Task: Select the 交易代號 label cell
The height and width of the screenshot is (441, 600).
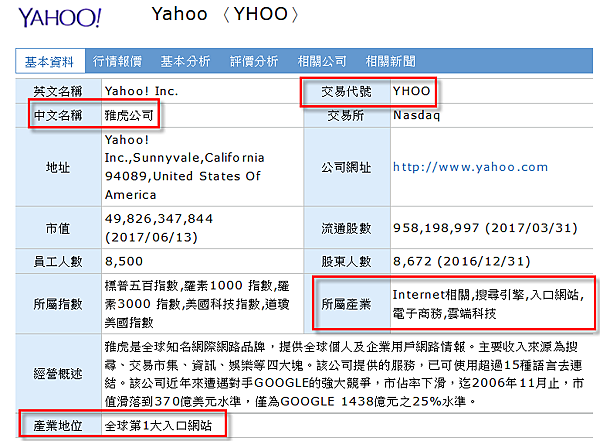Action: [347, 91]
